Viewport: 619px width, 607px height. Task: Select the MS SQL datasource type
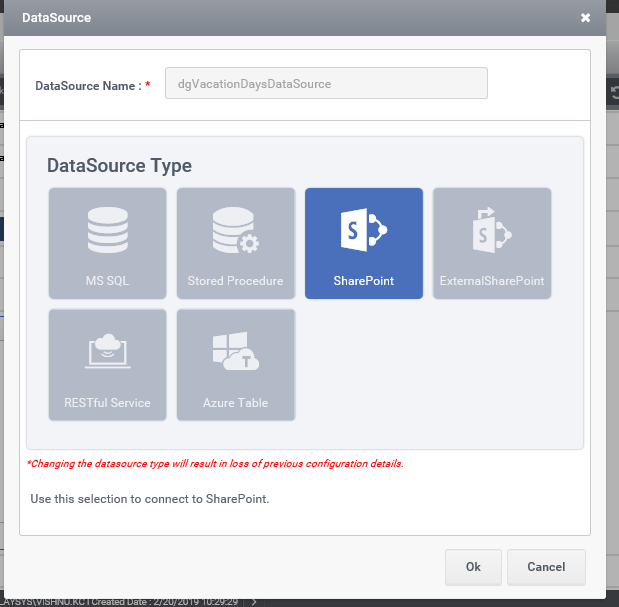tap(107, 243)
